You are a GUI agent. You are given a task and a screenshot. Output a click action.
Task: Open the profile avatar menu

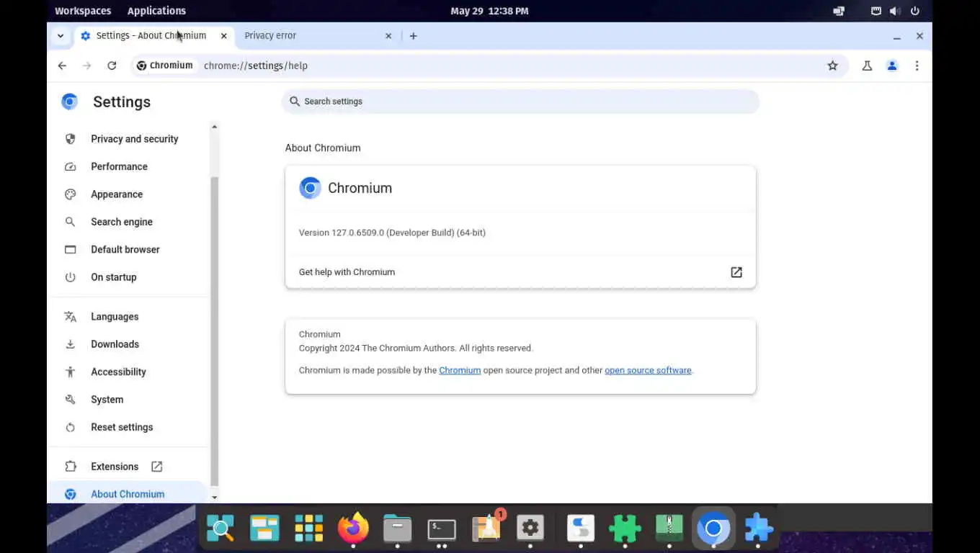click(x=892, y=66)
